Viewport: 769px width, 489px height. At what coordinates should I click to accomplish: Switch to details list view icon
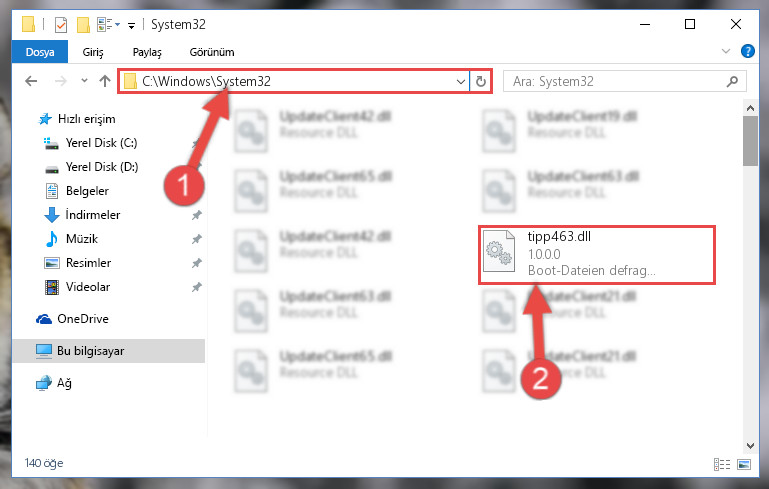tap(721, 464)
